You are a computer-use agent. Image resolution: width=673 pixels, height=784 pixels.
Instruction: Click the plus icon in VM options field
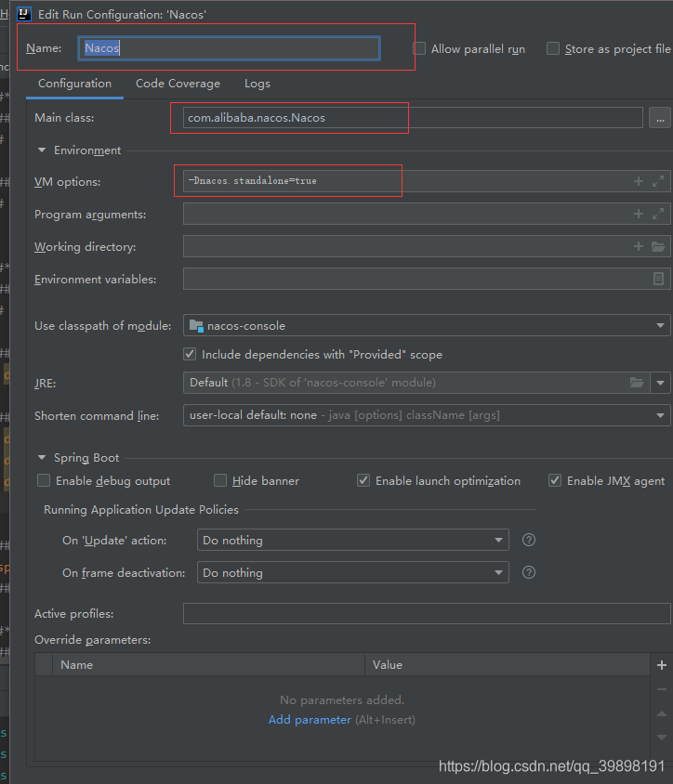click(x=638, y=181)
